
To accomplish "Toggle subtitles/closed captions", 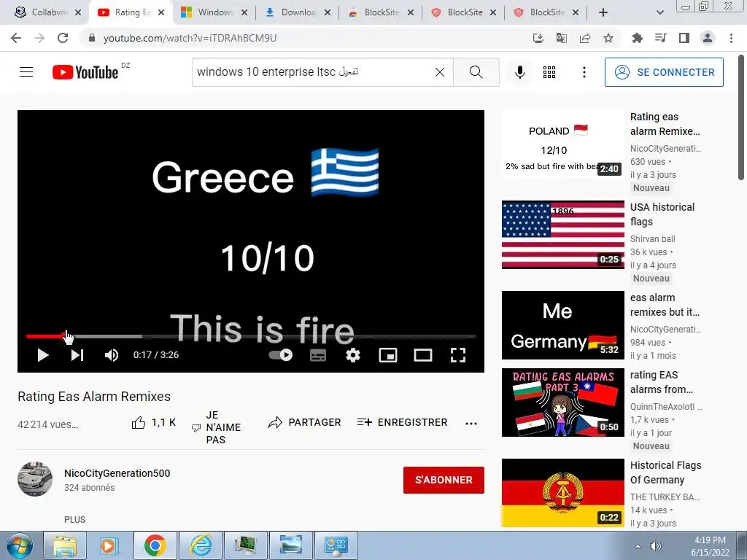I will (x=318, y=355).
